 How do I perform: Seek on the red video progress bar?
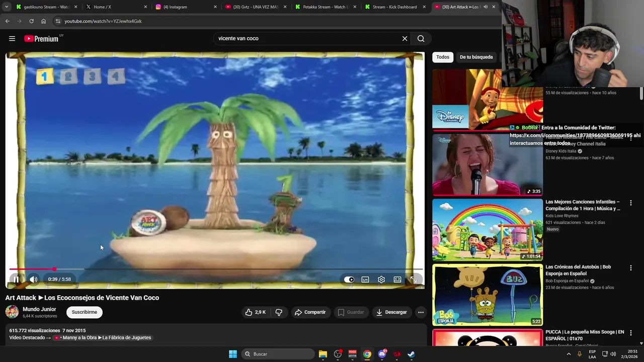click(215, 269)
